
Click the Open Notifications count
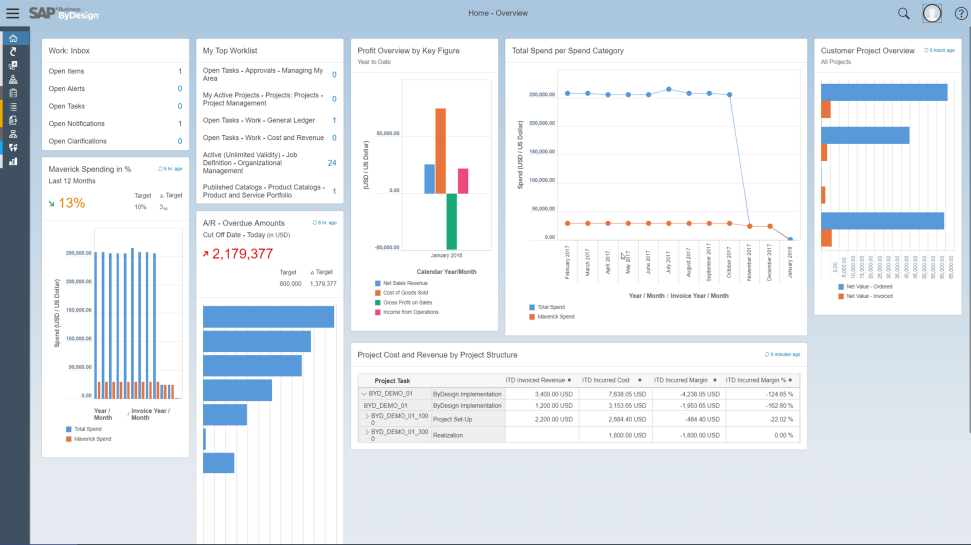coord(180,124)
